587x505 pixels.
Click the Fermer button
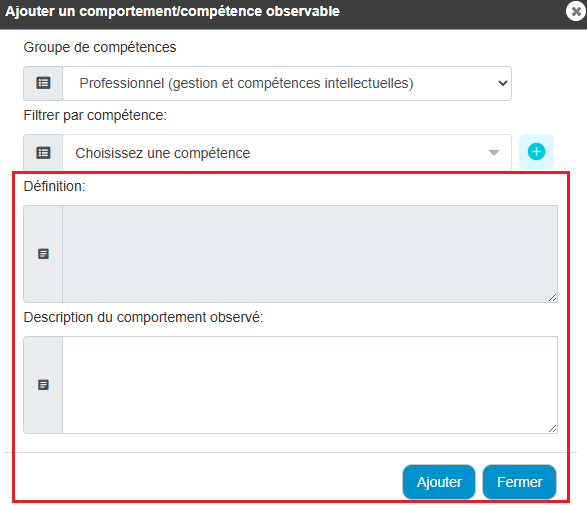(x=519, y=482)
